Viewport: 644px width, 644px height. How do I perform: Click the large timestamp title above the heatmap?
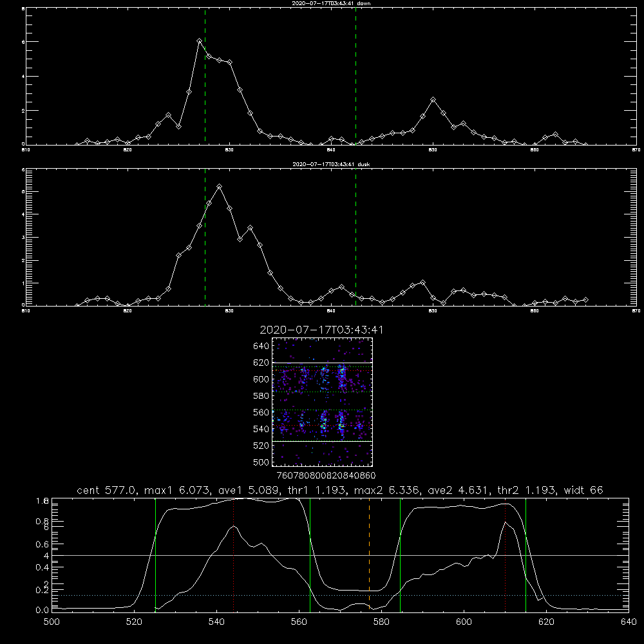[321, 330]
